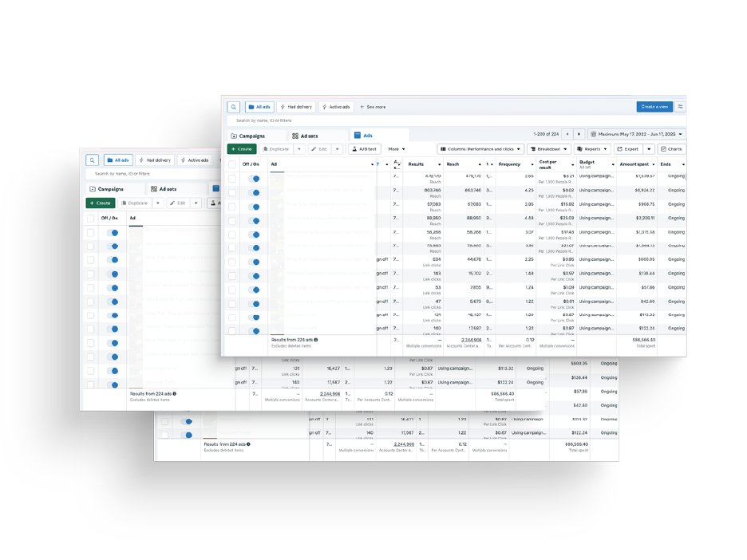
Task: Click the 2,244,906 reach total in the left window
Action: (330, 394)
